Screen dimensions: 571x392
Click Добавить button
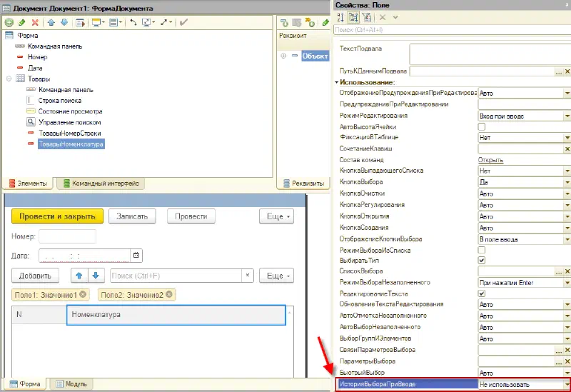pyautogui.click(x=35, y=276)
